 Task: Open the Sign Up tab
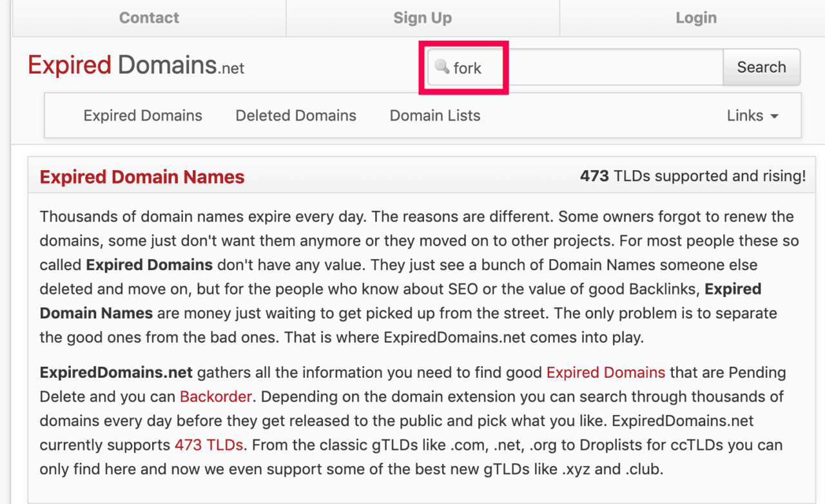coord(423,18)
